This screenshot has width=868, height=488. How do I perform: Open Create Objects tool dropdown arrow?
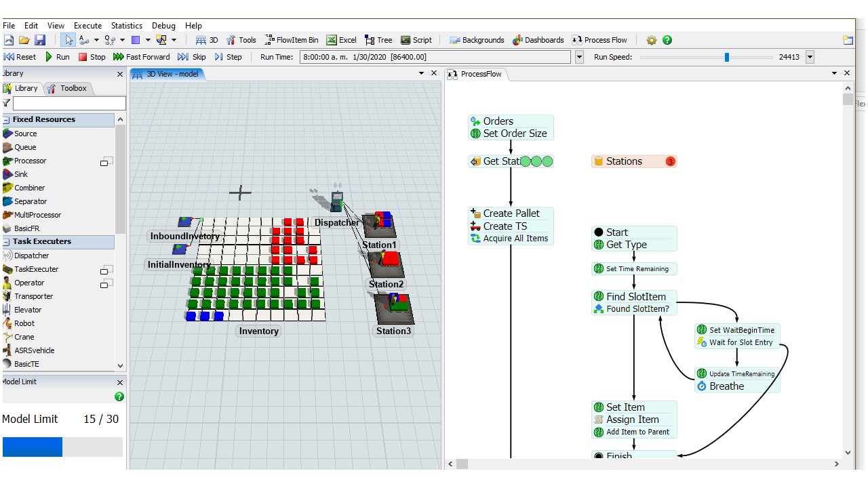point(147,40)
